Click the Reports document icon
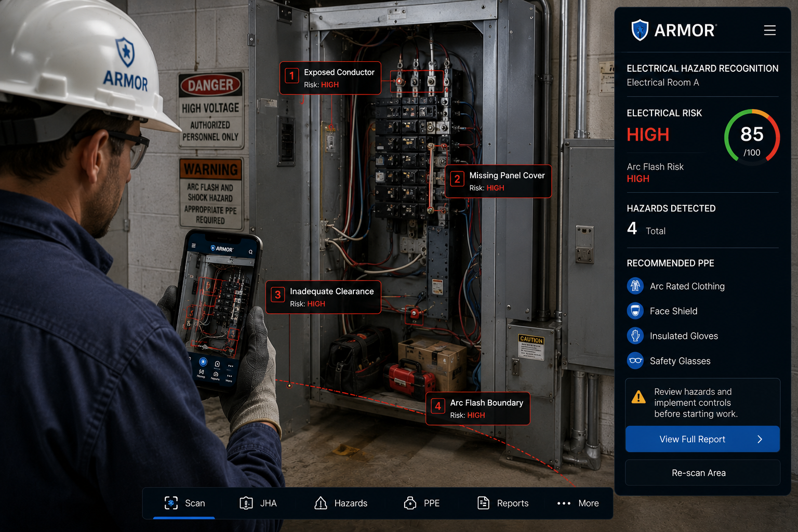 pyautogui.click(x=483, y=502)
